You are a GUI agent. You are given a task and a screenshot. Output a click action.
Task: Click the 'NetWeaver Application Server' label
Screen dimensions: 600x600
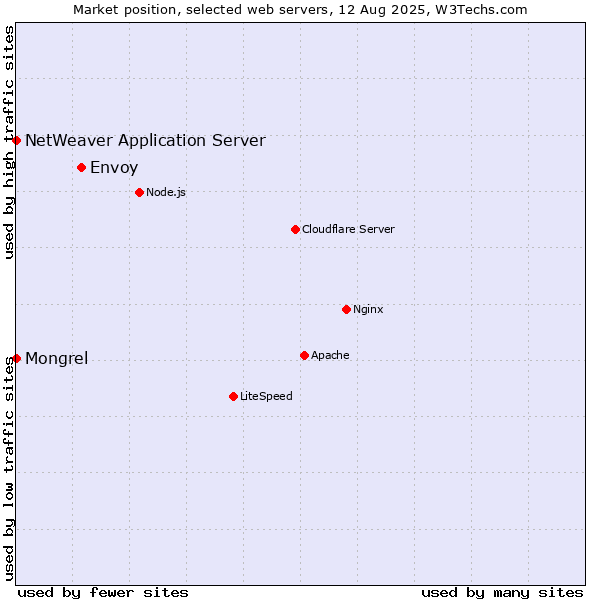click(145, 141)
